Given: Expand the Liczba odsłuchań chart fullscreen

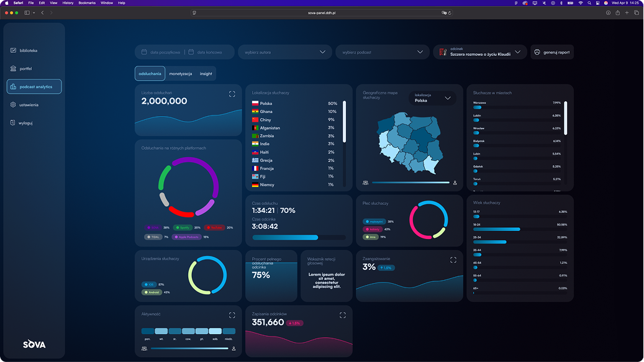Looking at the screenshot, I should pyautogui.click(x=232, y=94).
